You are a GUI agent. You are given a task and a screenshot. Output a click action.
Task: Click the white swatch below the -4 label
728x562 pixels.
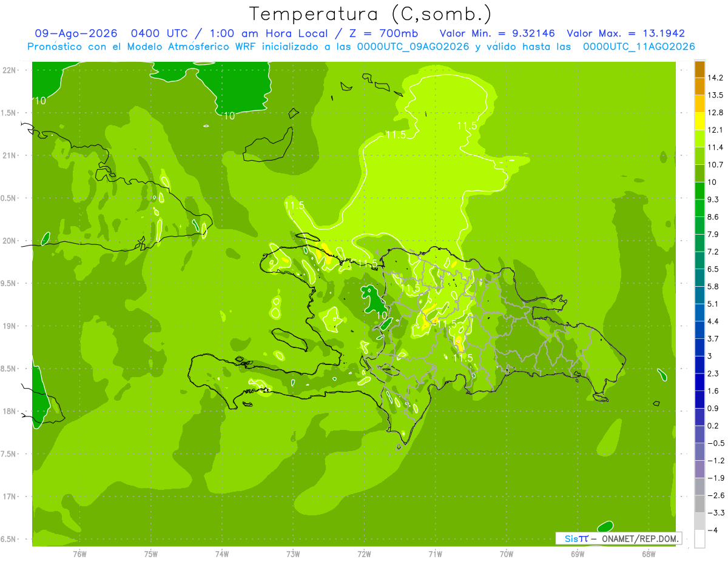pyautogui.click(x=699, y=538)
